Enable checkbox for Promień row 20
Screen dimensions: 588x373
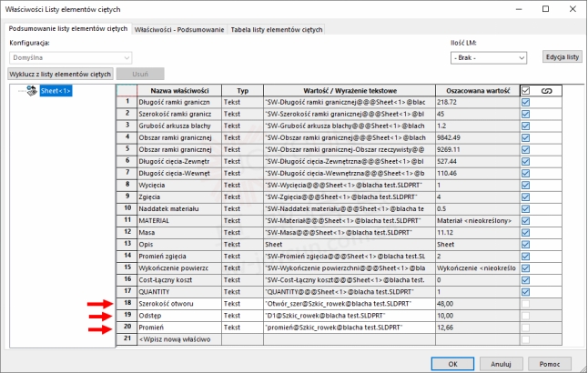point(525,328)
